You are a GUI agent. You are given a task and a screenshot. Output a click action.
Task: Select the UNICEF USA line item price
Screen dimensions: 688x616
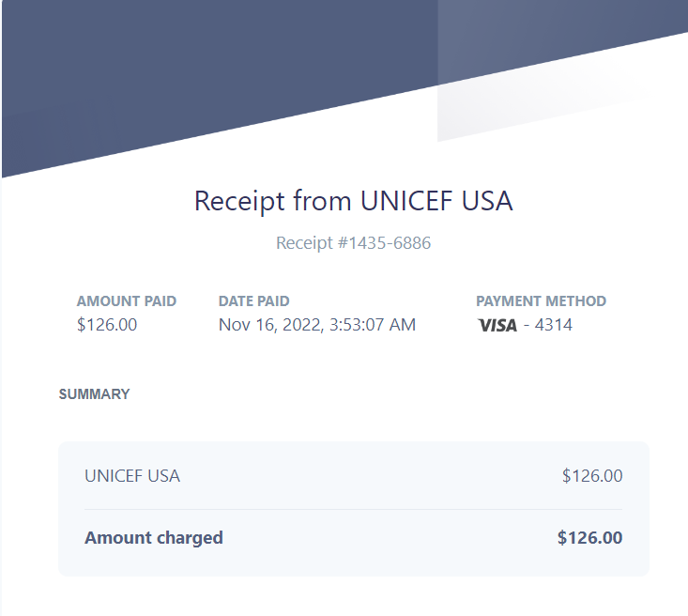pos(592,476)
